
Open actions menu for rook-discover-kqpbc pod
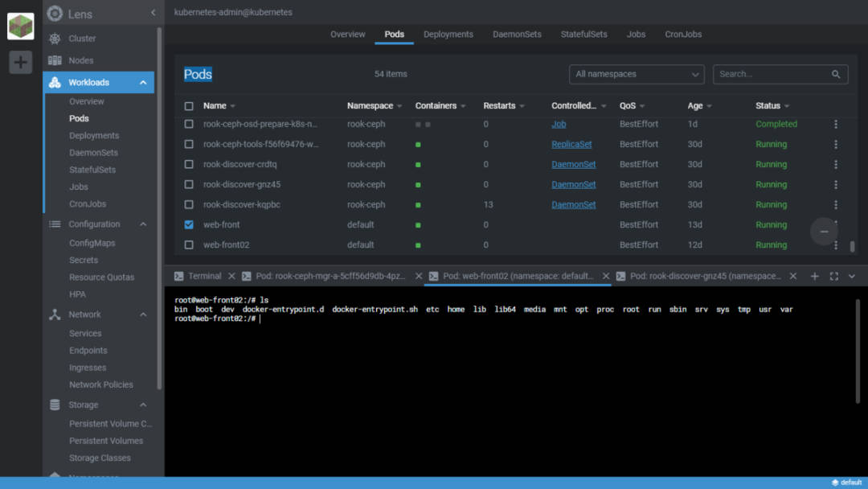tap(836, 204)
